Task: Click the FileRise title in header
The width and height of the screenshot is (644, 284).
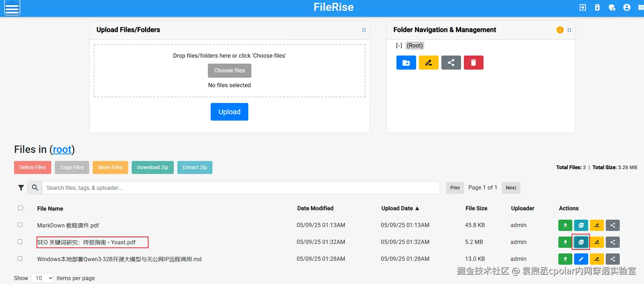Action: 334,7
